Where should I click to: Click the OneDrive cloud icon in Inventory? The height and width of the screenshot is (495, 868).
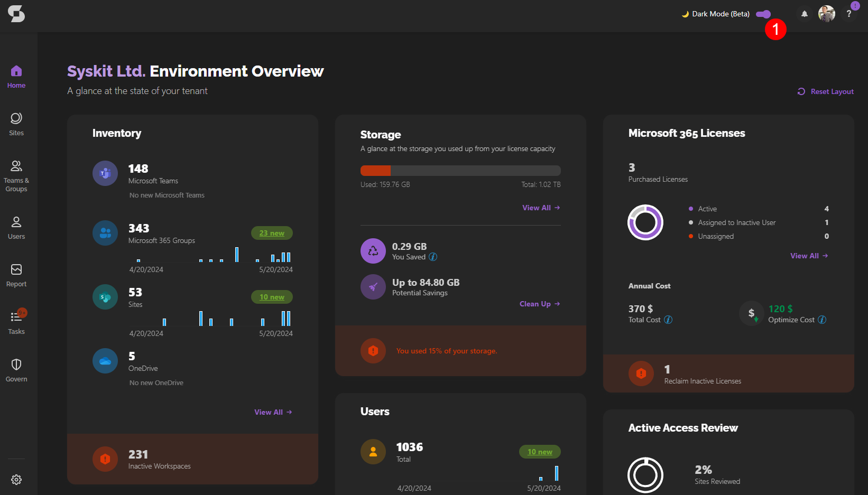[x=105, y=360]
